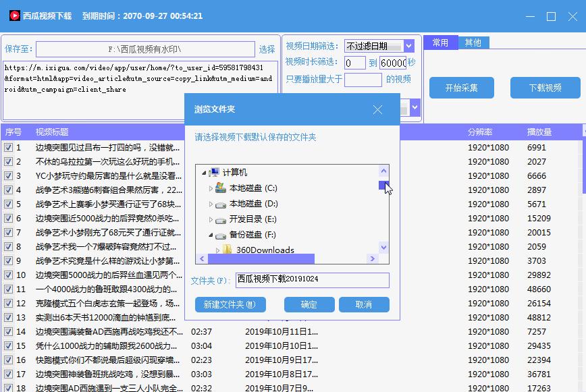Select 开发目录 (E:) in the folder tree
The width and height of the screenshot is (586, 392).
tap(252, 219)
